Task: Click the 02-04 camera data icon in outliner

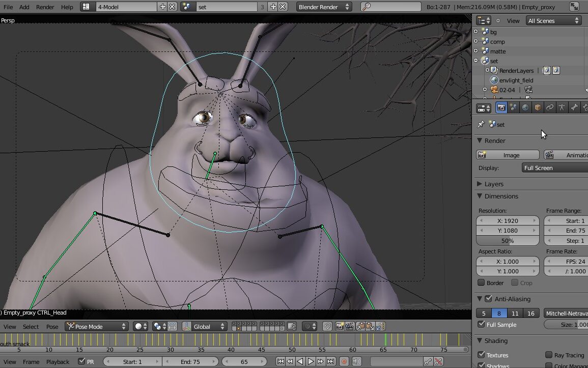Action: (528, 90)
